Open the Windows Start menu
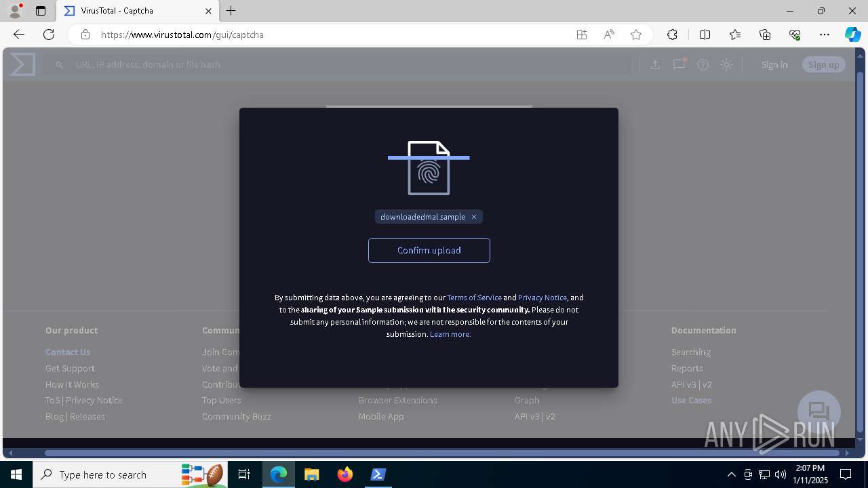The image size is (868, 488). click(x=16, y=474)
